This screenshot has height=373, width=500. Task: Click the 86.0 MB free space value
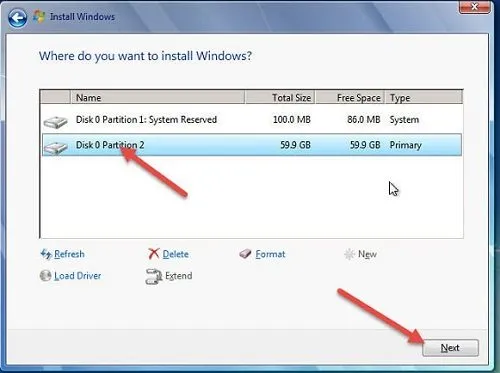click(364, 120)
